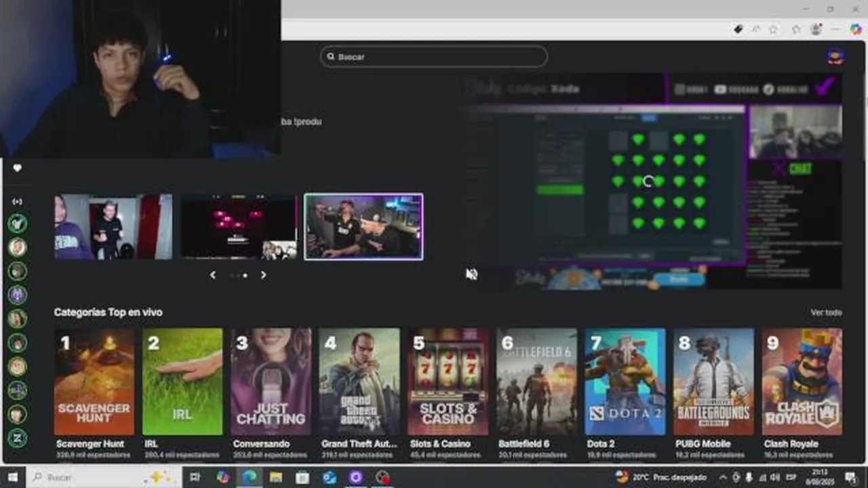Open the Copilot icon in browser
Screen dimensions: 868x488
tap(856, 29)
